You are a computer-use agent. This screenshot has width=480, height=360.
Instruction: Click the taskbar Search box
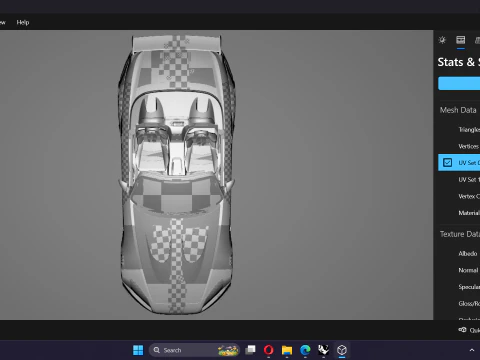point(194,350)
